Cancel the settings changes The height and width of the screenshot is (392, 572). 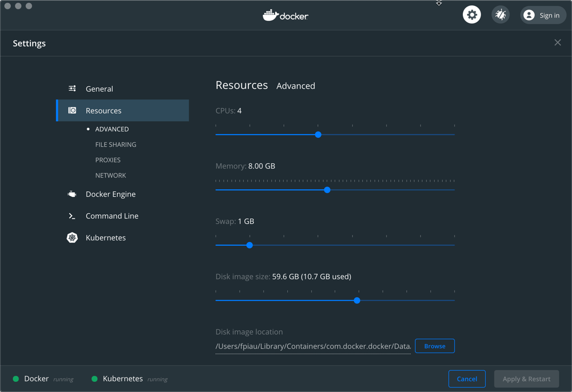tap(467, 379)
